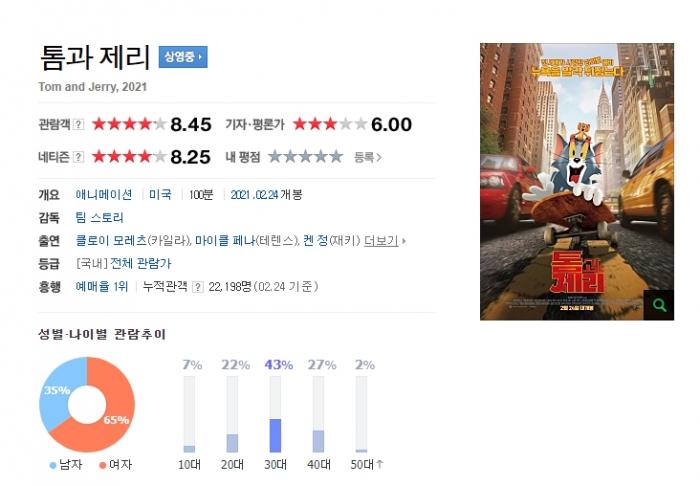Expand cast list with 더보기
Image resolution: width=700 pixels, height=486 pixels.
385,241
